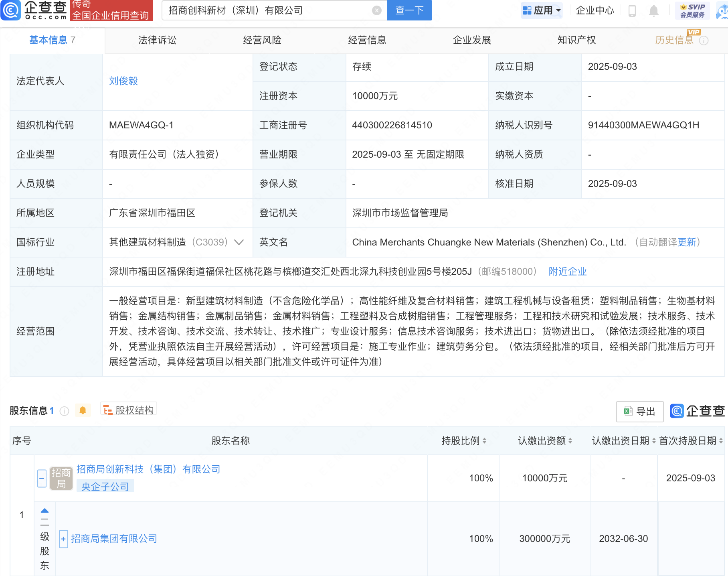Switch to 企业发展 tab
Screen dimensions: 728x576
(472, 40)
